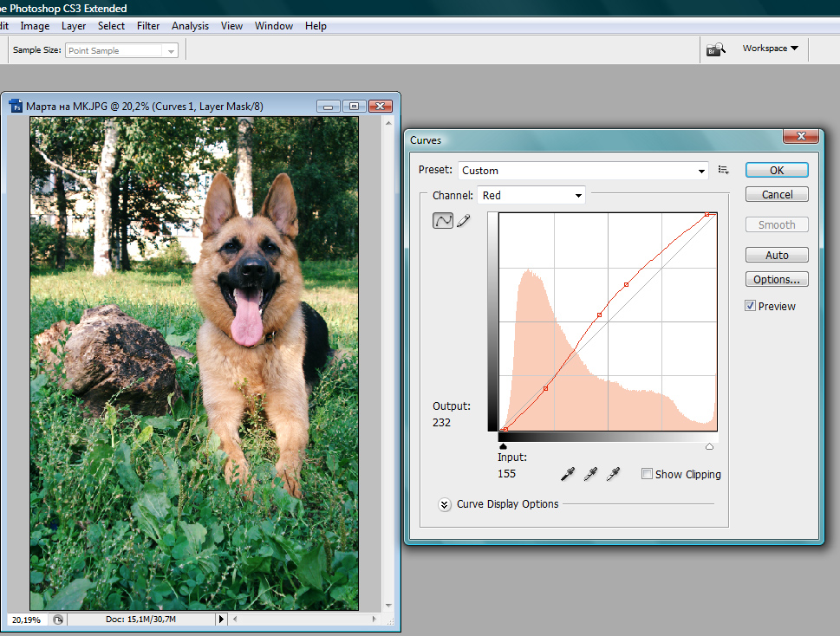
Task: Open the Filter menu
Action: click(148, 26)
